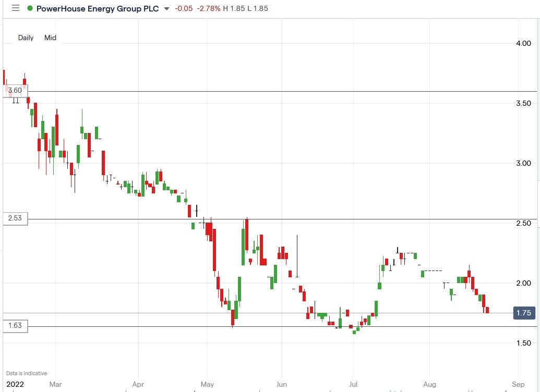This screenshot has width=540, height=392.
Task: Open the 1.63 price level selector
Action: [16, 326]
